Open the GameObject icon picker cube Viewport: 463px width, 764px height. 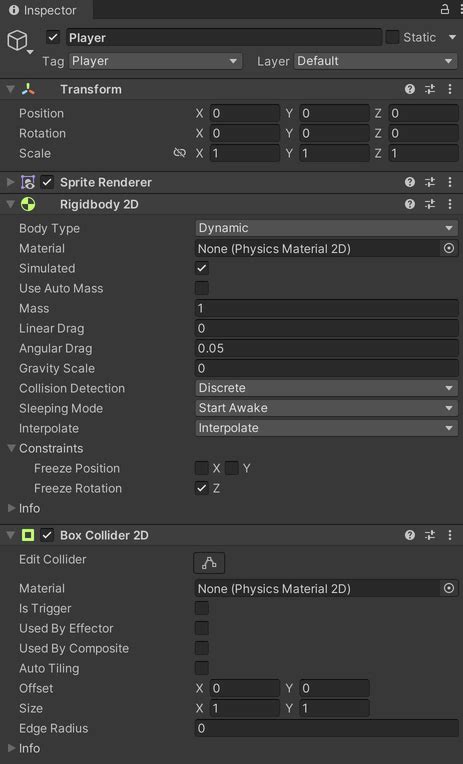18,40
